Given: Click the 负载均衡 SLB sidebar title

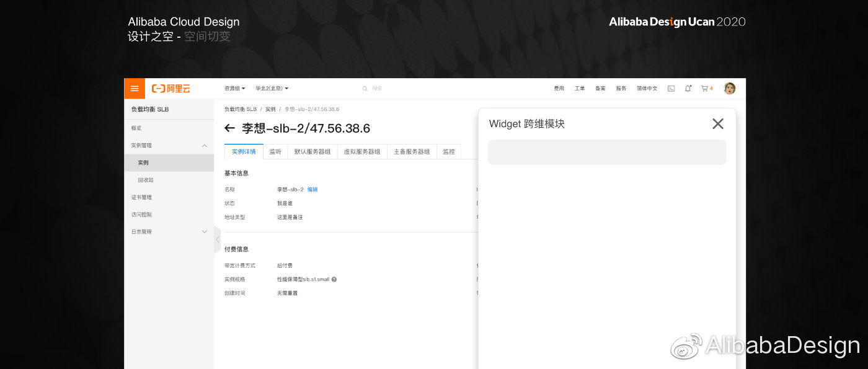Looking at the screenshot, I should click(x=150, y=109).
